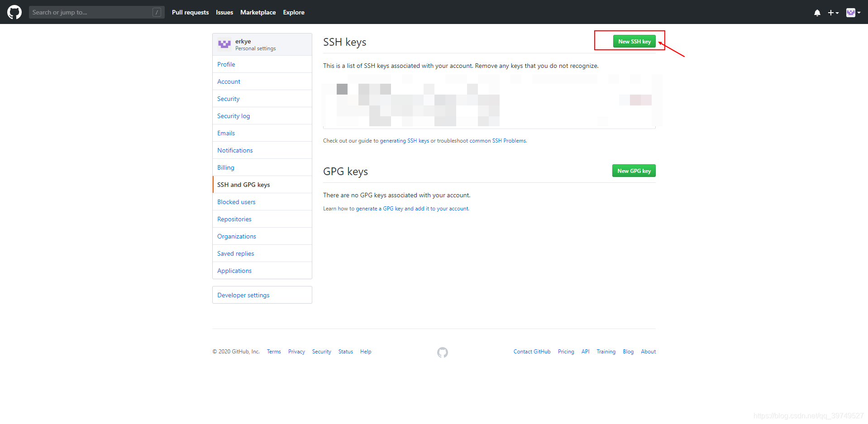Viewport: 868px width, 424px height.
Task: Open Profile settings in sidebar
Action: click(x=262, y=64)
